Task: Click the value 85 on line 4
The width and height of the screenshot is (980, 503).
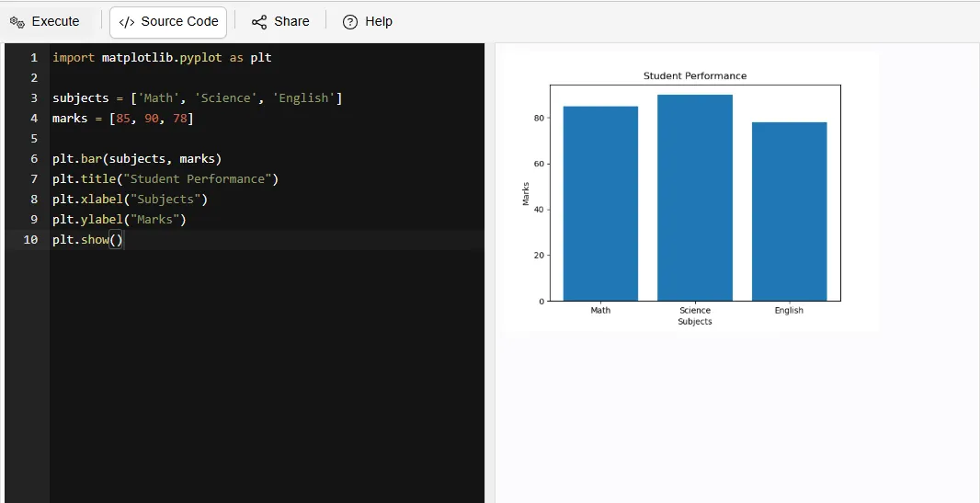Action: point(123,118)
